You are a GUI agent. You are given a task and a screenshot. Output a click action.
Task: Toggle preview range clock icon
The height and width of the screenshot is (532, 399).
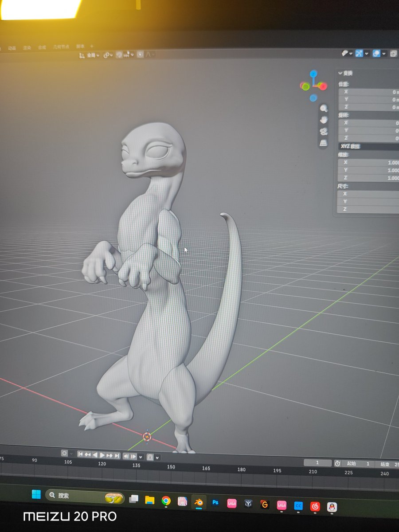338,463
